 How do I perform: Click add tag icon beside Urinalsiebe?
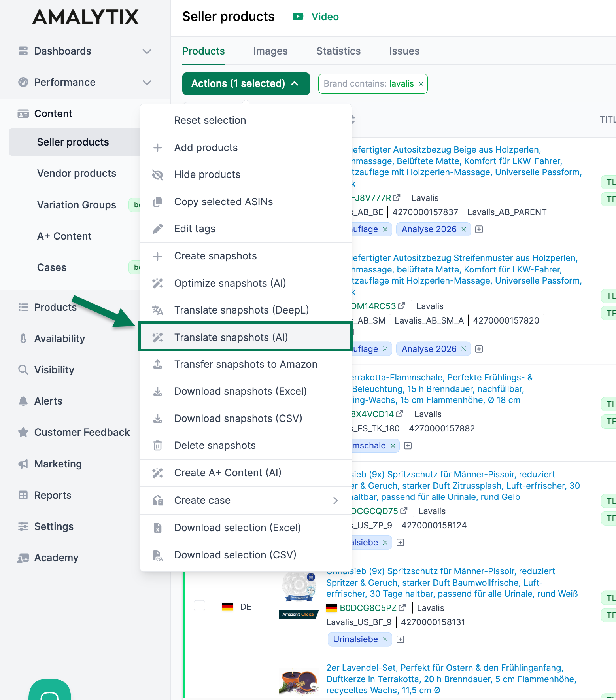[x=400, y=639]
